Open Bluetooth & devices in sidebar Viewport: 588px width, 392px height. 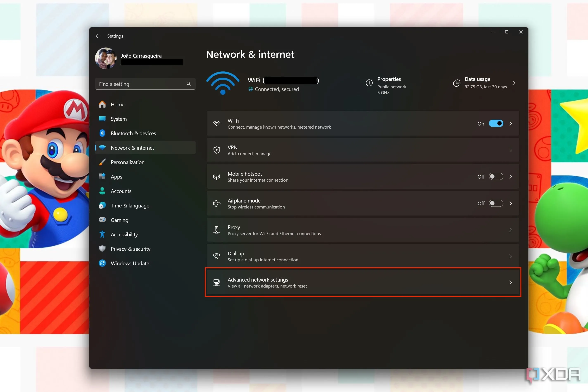(x=133, y=133)
